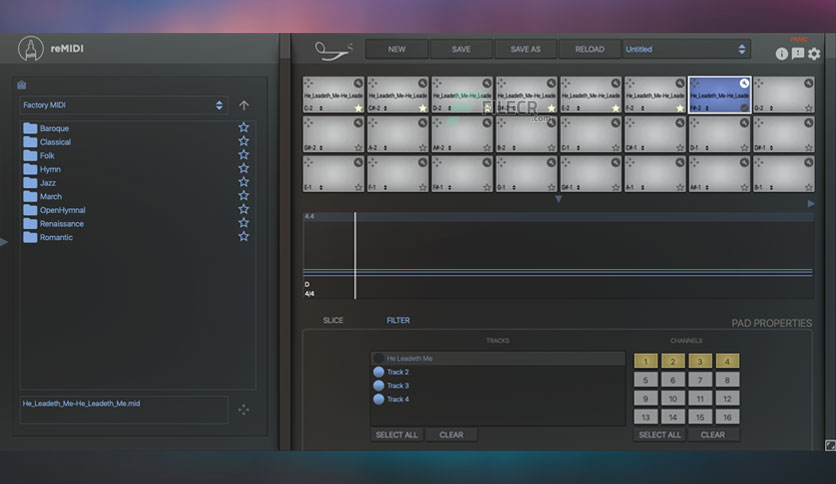Navigate up one folder with the up arrow

[244, 105]
